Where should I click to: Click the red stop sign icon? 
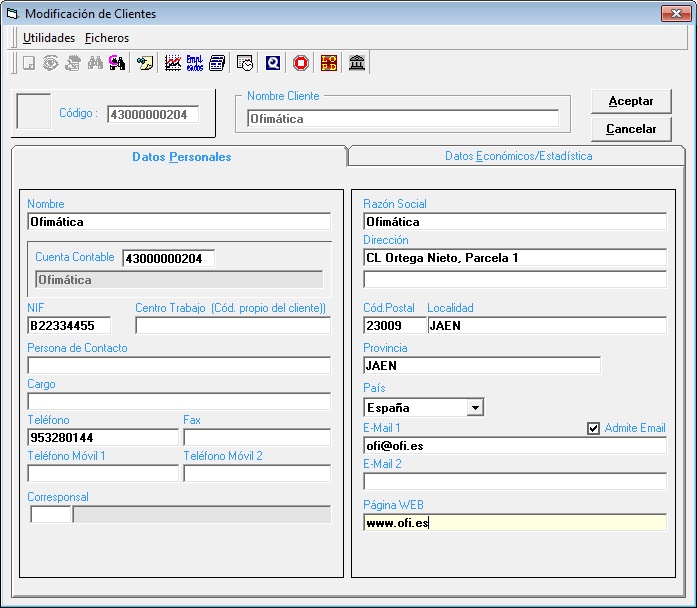301,63
